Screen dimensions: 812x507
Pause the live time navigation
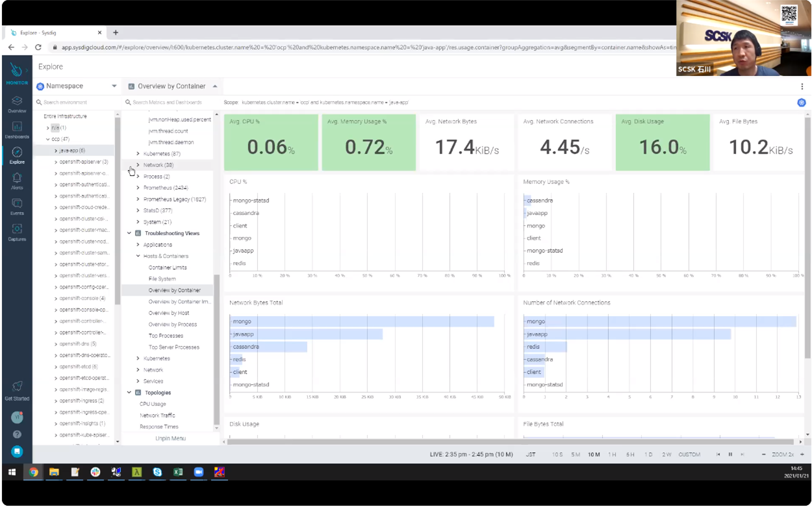coord(730,454)
